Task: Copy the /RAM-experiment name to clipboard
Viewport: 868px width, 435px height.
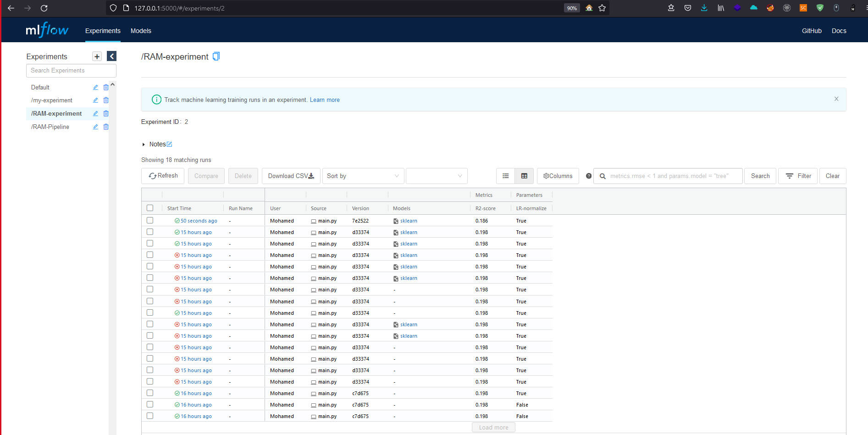Action: 216,56
